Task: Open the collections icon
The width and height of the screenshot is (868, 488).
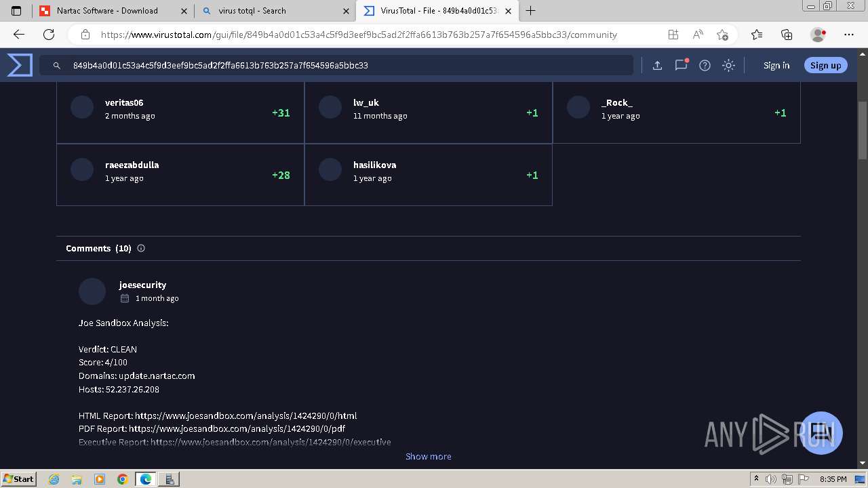Action: (x=787, y=35)
